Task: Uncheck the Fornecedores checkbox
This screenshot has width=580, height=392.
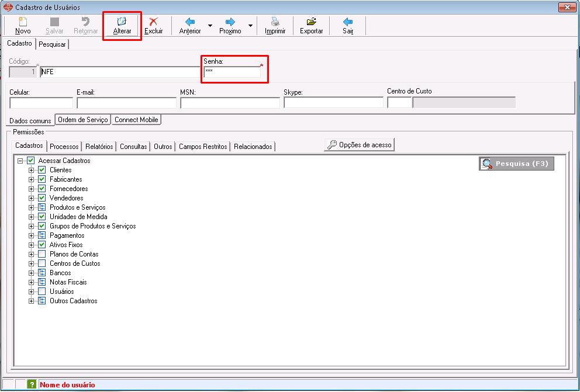Action: tap(42, 189)
